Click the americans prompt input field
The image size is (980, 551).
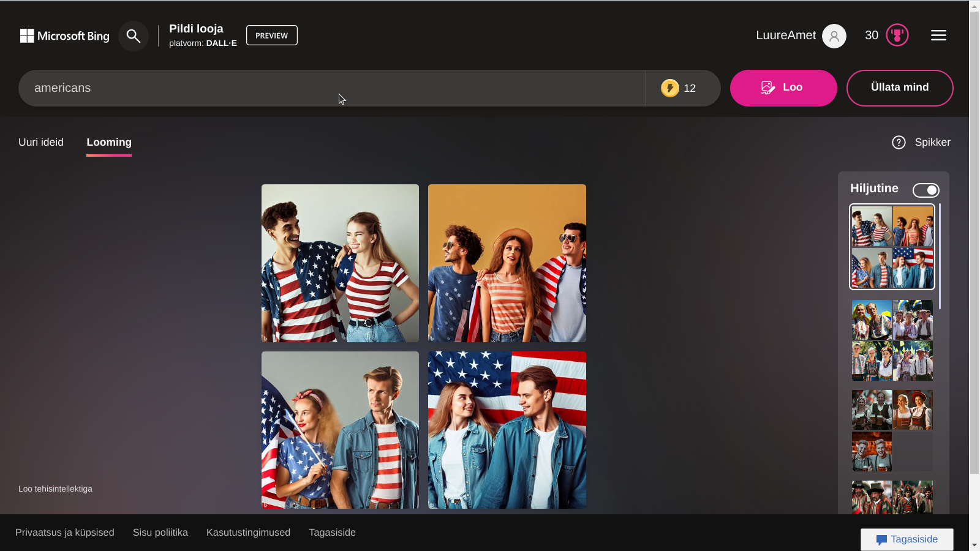point(331,88)
